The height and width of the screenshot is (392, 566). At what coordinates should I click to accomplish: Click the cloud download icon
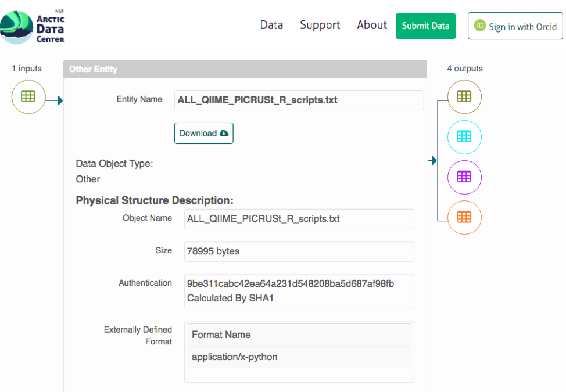(224, 134)
